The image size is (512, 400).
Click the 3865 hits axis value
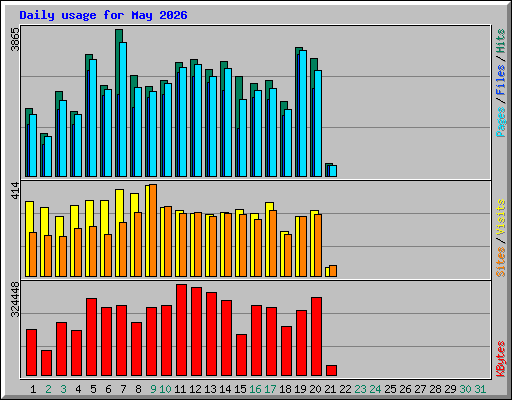[16, 39]
